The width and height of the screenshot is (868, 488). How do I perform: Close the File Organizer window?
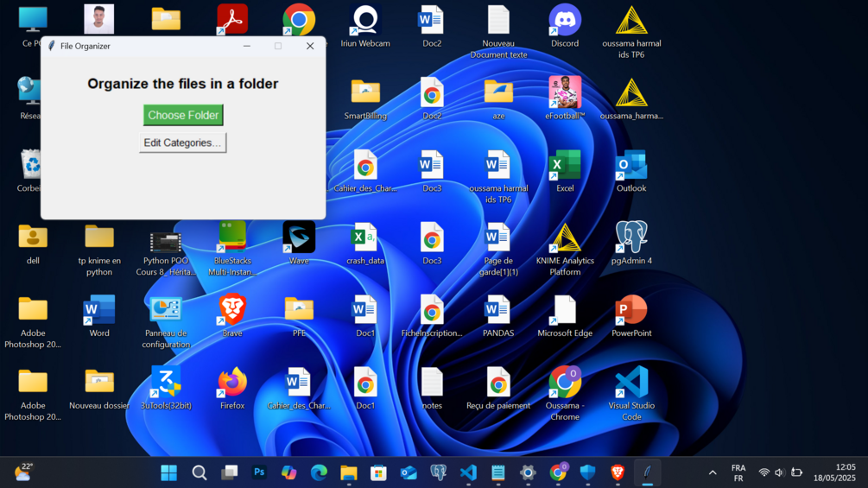[310, 46]
